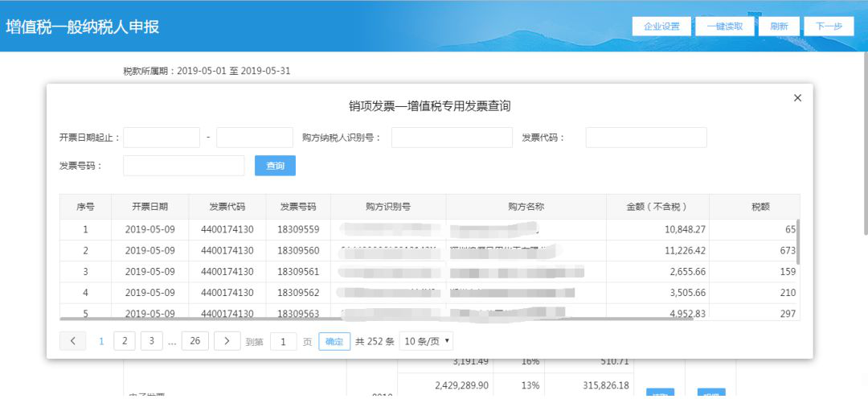868x399 pixels.
Task: Click the total count 共 252 条
Action: point(375,341)
